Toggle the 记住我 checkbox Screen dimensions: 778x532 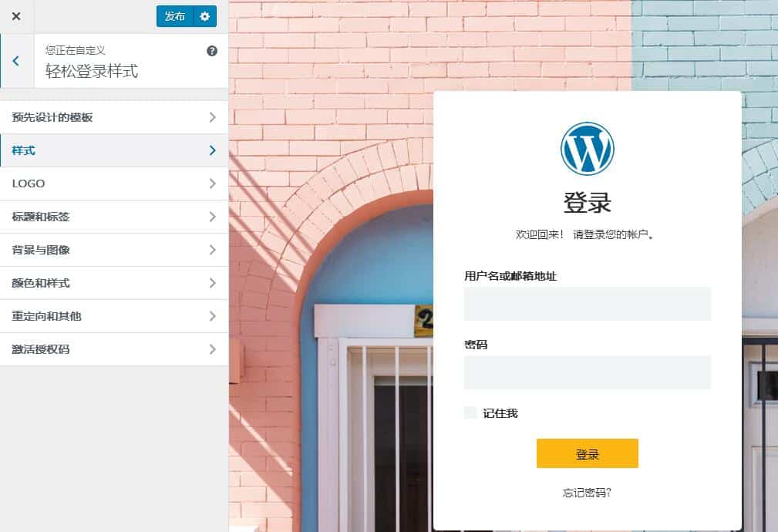[470, 412]
